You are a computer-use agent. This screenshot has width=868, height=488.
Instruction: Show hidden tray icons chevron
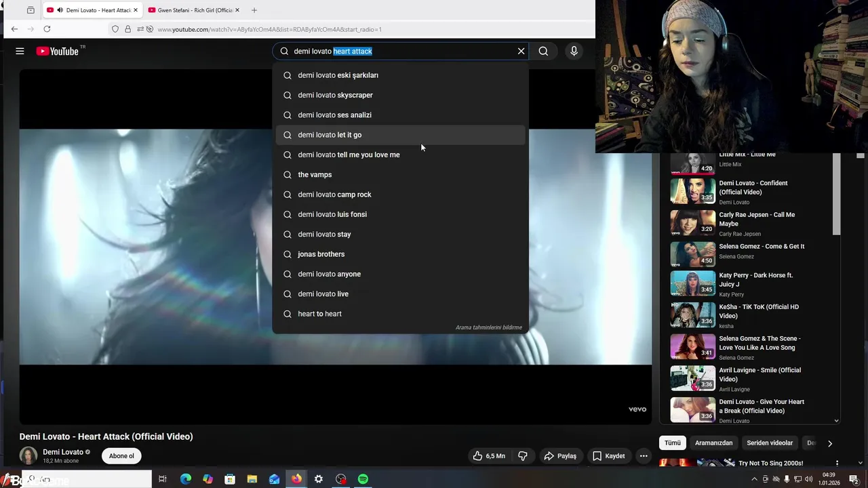pos(754,479)
